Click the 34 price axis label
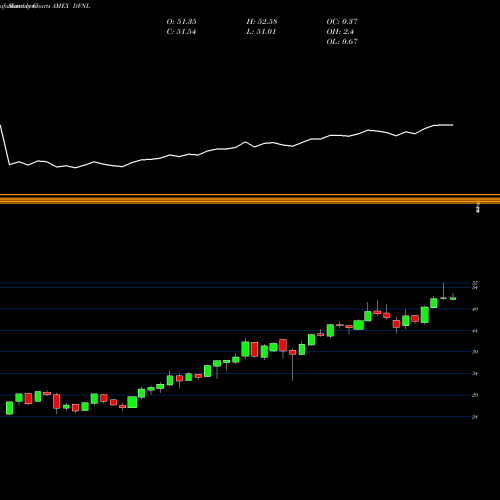This screenshot has width=500, height=500. click(x=475, y=373)
